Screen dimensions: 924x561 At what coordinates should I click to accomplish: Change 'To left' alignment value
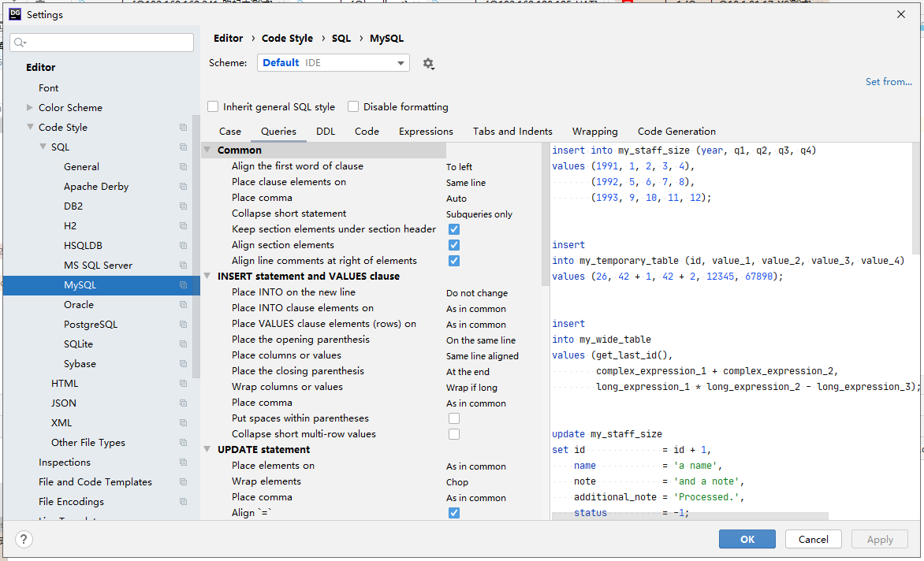click(x=459, y=167)
